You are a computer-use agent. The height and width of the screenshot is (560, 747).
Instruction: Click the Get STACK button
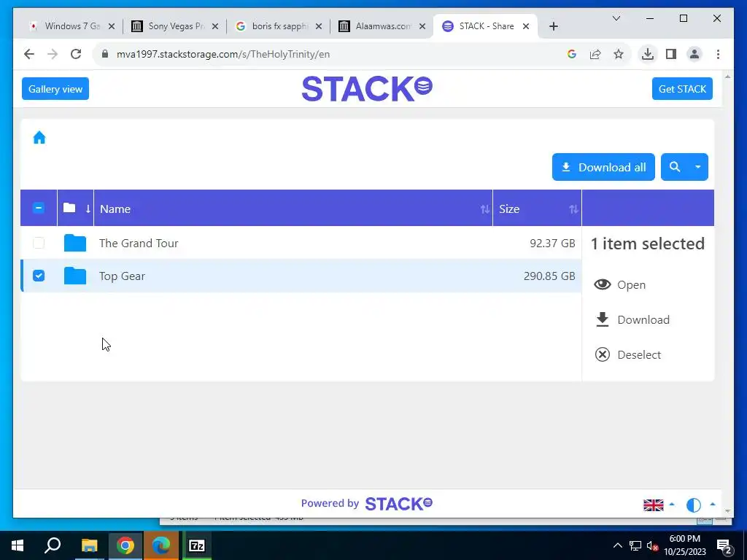click(682, 88)
